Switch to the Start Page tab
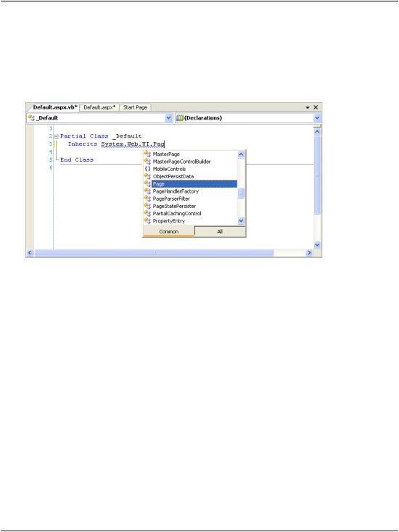 coord(135,107)
